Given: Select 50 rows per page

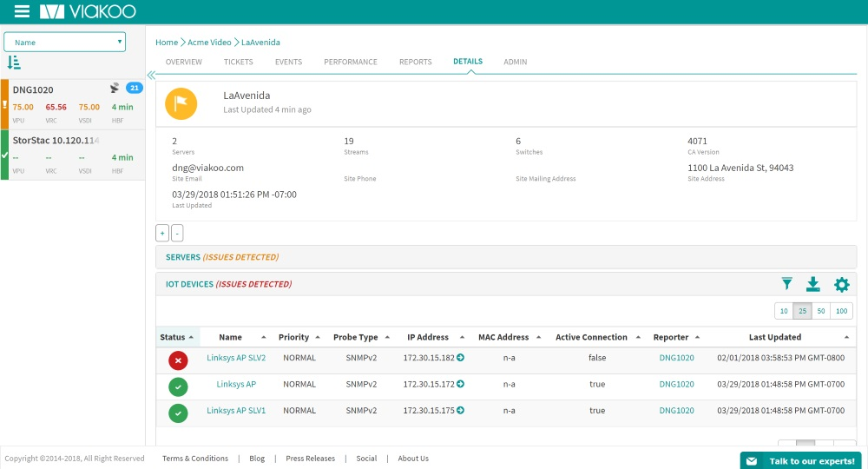Looking at the screenshot, I should [820, 311].
